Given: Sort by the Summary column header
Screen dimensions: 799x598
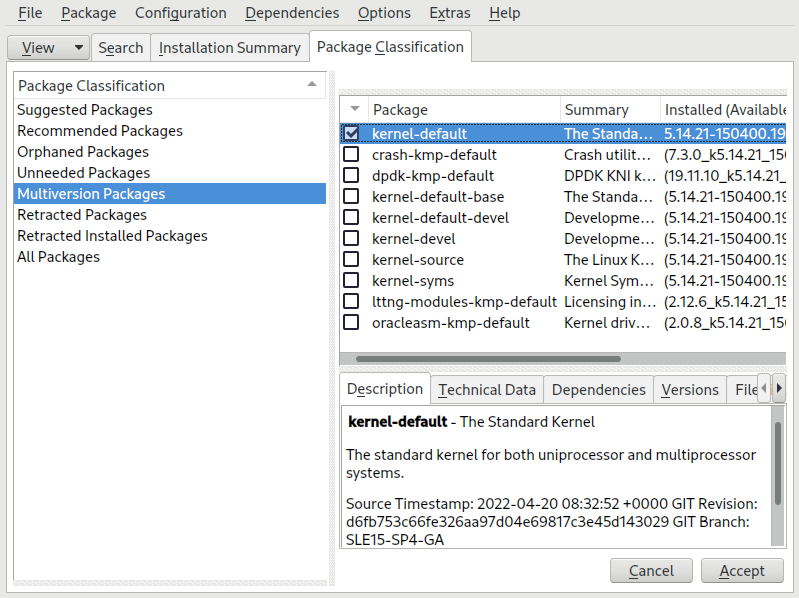Looking at the screenshot, I should (x=597, y=109).
